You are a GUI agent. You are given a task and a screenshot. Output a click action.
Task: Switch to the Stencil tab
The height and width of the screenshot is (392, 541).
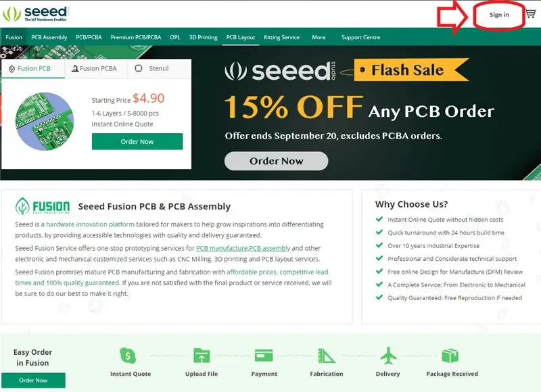[152, 68]
